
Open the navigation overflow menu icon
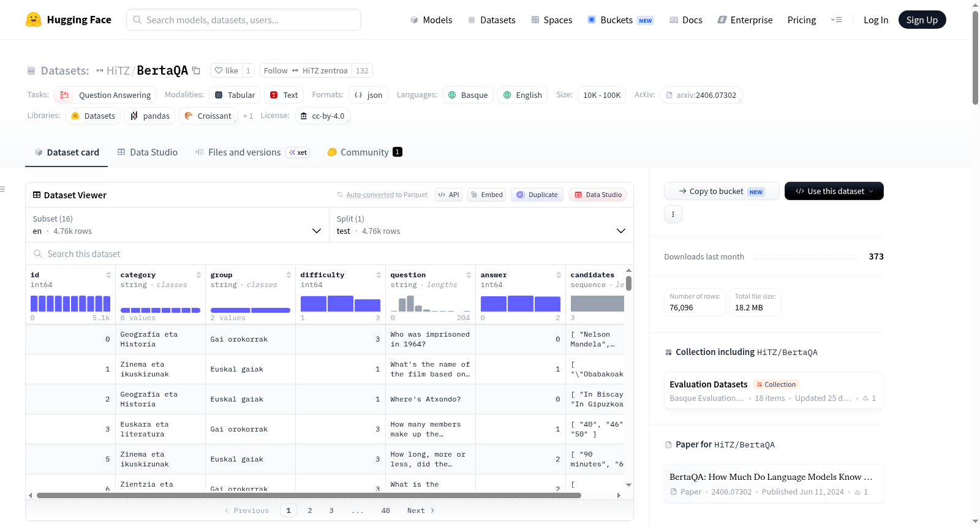tap(836, 20)
